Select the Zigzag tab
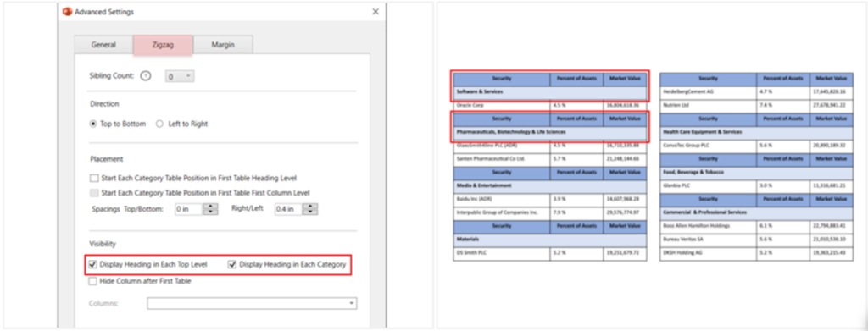868x331 pixels. coord(163,45)
